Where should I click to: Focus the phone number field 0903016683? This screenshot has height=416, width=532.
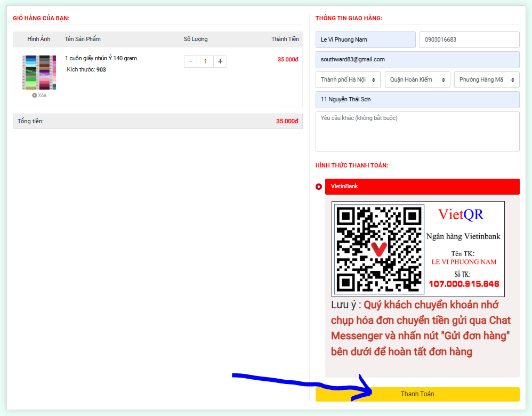(x=469, y=39)
